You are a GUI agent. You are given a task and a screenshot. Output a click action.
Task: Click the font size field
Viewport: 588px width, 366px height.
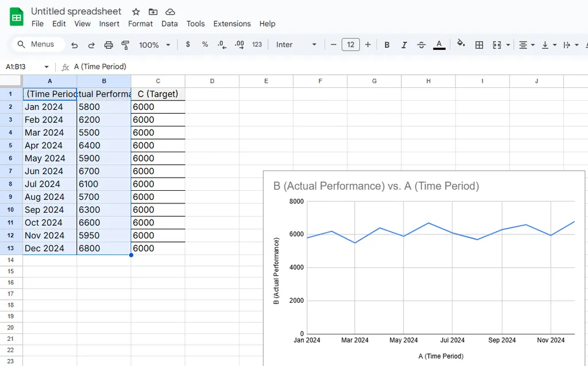click(x=350, y=45)
